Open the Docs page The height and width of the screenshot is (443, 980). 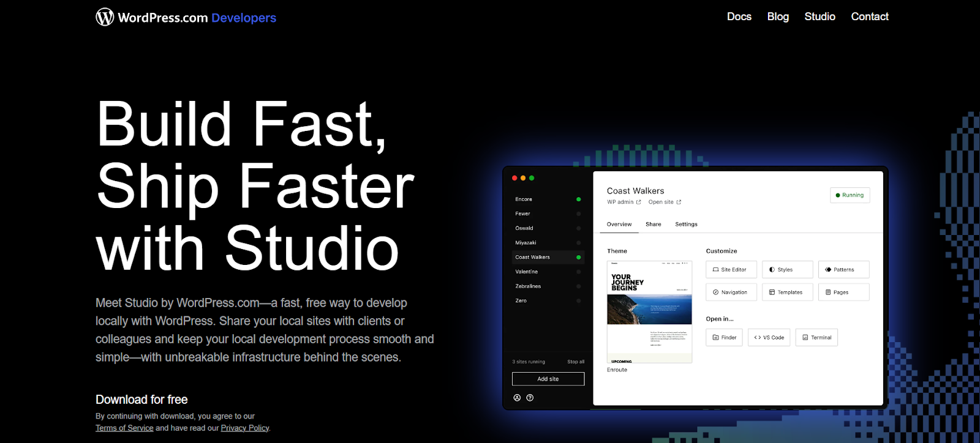tap(739, 17)
